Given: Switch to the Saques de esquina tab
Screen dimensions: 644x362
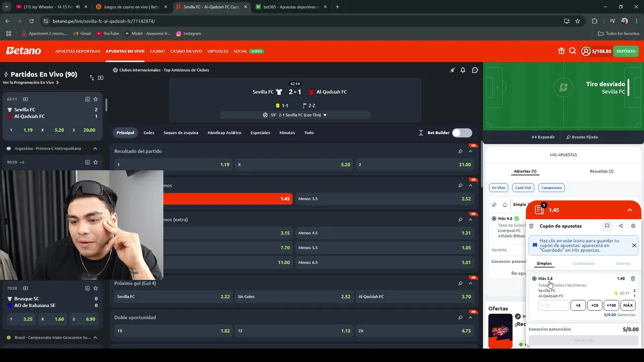Looking at the screenshot, I should [x=181, y=133].
